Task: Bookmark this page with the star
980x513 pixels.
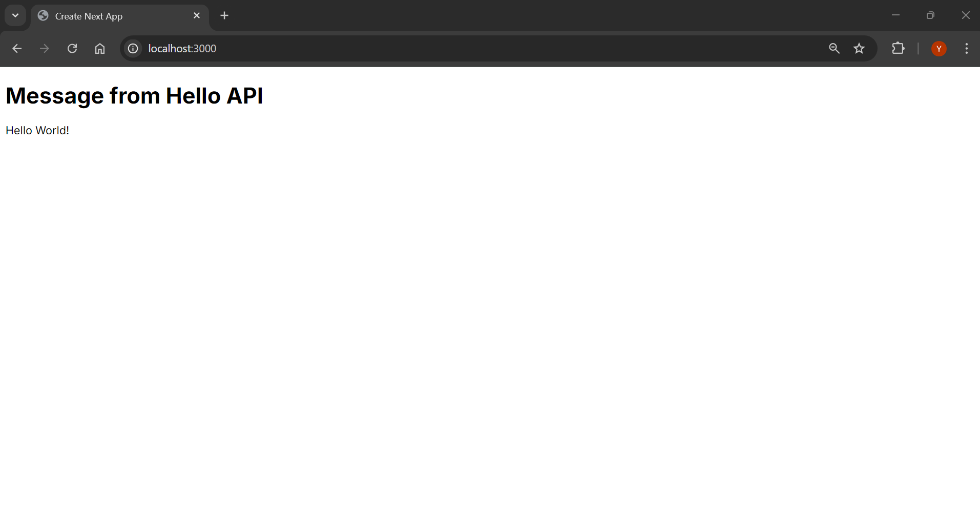Action: click(859, 49)
